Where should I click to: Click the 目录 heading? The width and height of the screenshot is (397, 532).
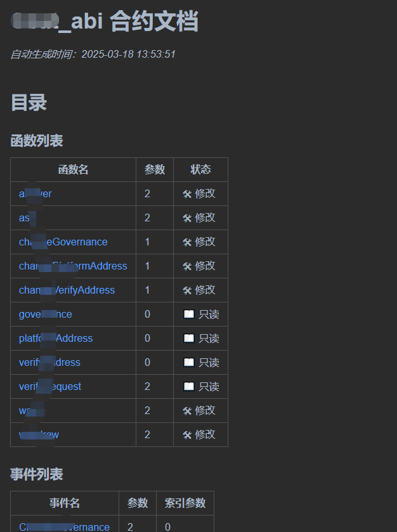tap(29, 103)
